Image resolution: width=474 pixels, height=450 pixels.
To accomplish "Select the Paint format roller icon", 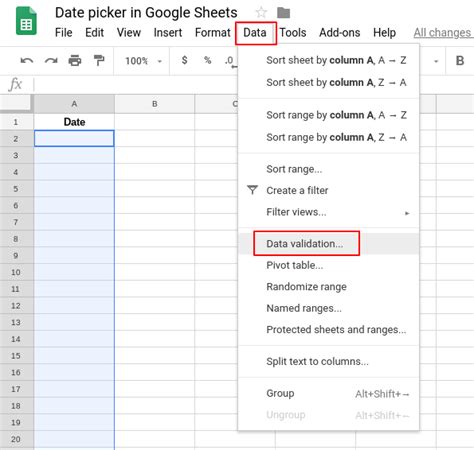I will (99, 61).
